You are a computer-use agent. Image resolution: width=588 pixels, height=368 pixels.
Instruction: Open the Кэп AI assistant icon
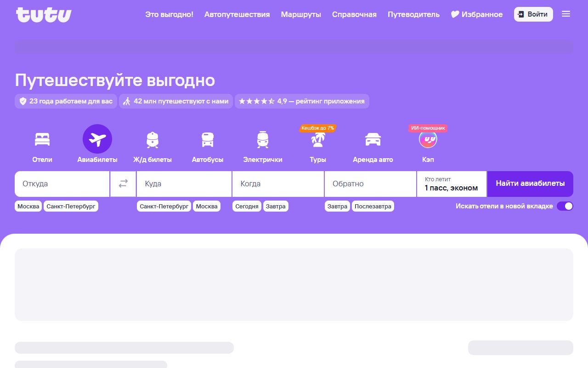[428, 139]
